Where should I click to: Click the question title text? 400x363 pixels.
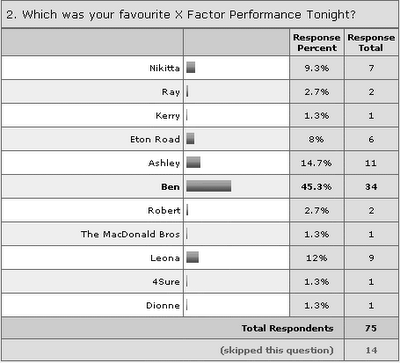181,15
